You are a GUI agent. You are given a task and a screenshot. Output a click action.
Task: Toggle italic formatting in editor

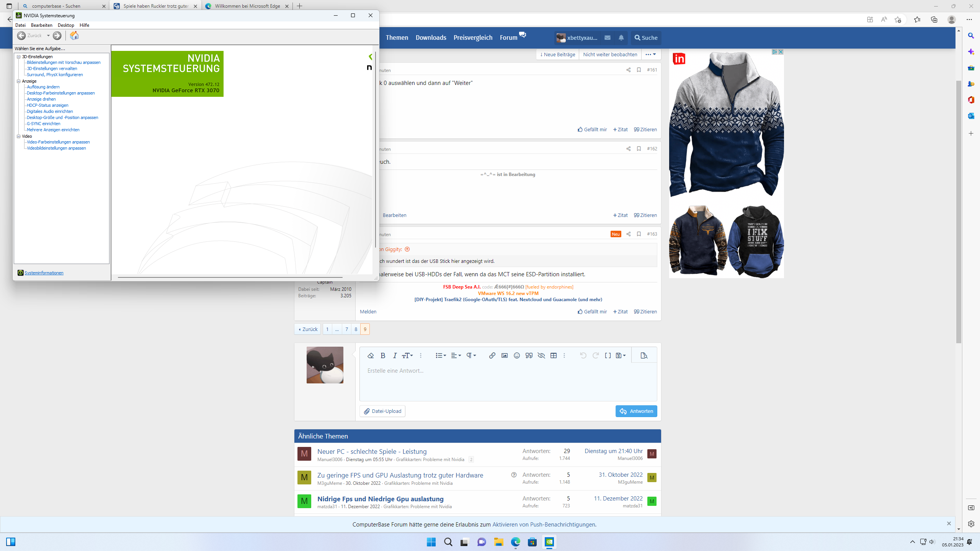[395, 355]
